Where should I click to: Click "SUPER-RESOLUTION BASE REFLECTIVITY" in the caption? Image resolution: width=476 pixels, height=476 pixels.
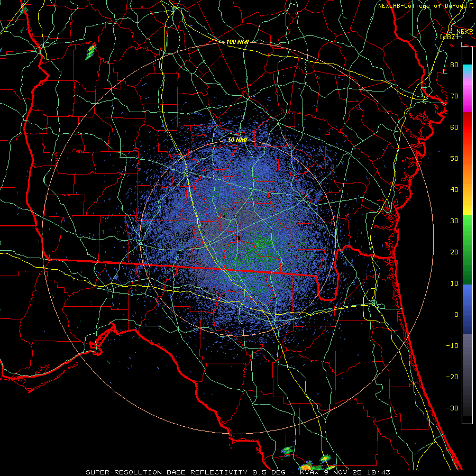click(x=166, y=472)
